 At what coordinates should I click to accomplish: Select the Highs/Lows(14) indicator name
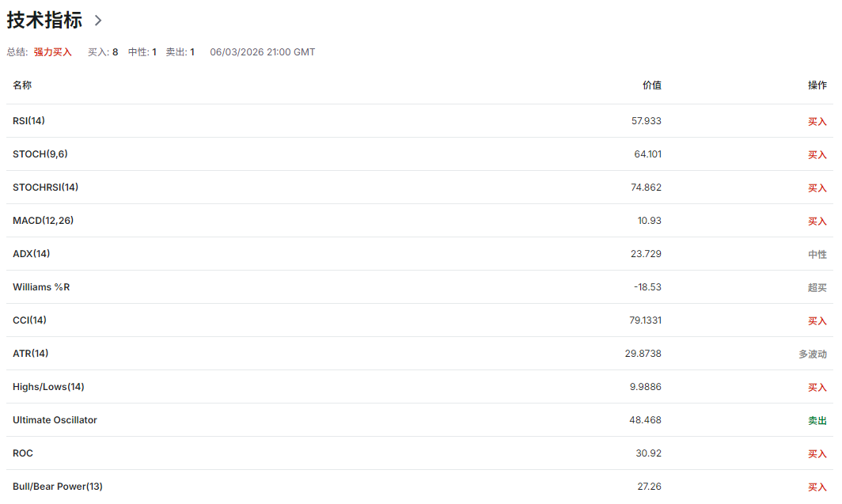[x=48, y=387]
